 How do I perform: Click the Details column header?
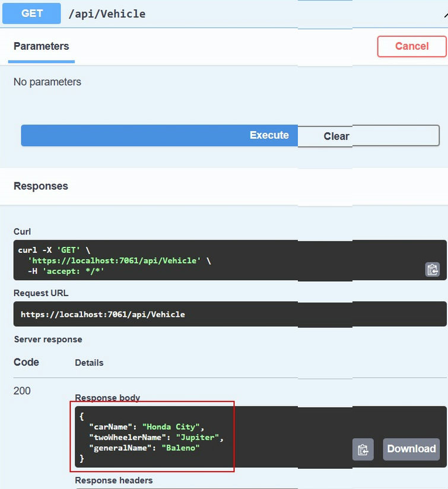(89, 363)
